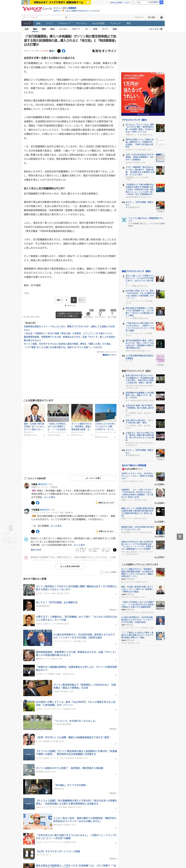
Task: Expand 安藤眞 comment with もっと見る
Action: 50,497
